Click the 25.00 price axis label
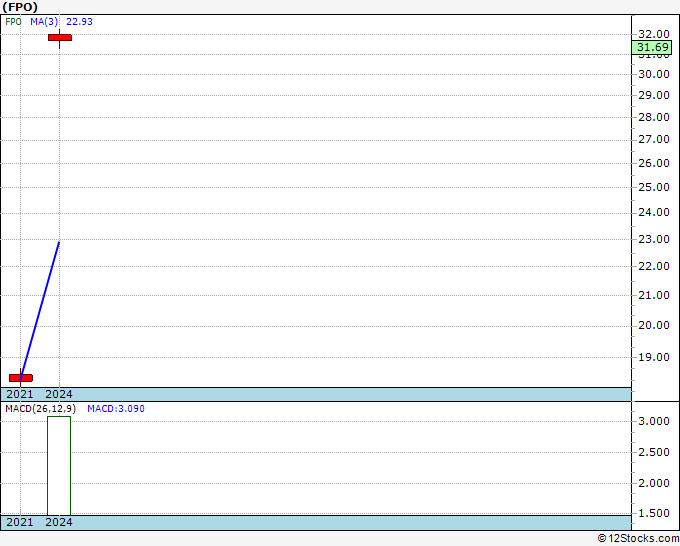The width and height of the screenshot is (680, 546). tap(654, 187)
